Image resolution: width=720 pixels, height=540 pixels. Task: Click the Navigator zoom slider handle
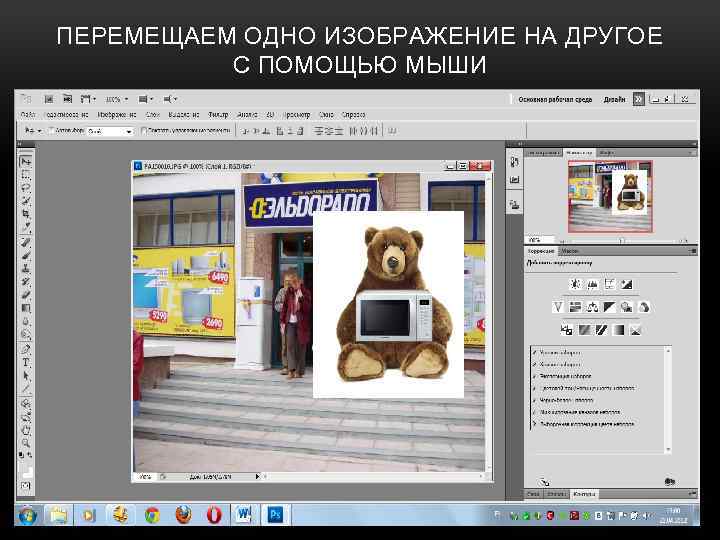pyautogui.click(x=622, y=240)
